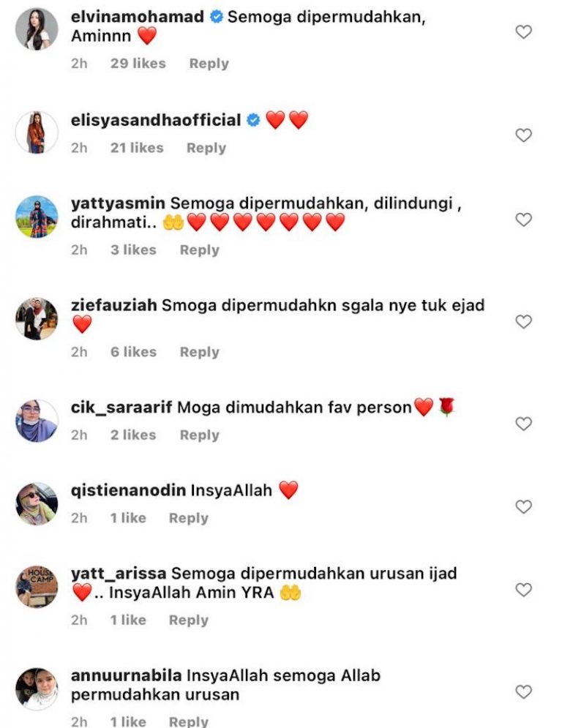Viewport: 562px width, 728px height.
Task: Open yatt_arissa's House Camp avatar
Action: tap(37, 587)
